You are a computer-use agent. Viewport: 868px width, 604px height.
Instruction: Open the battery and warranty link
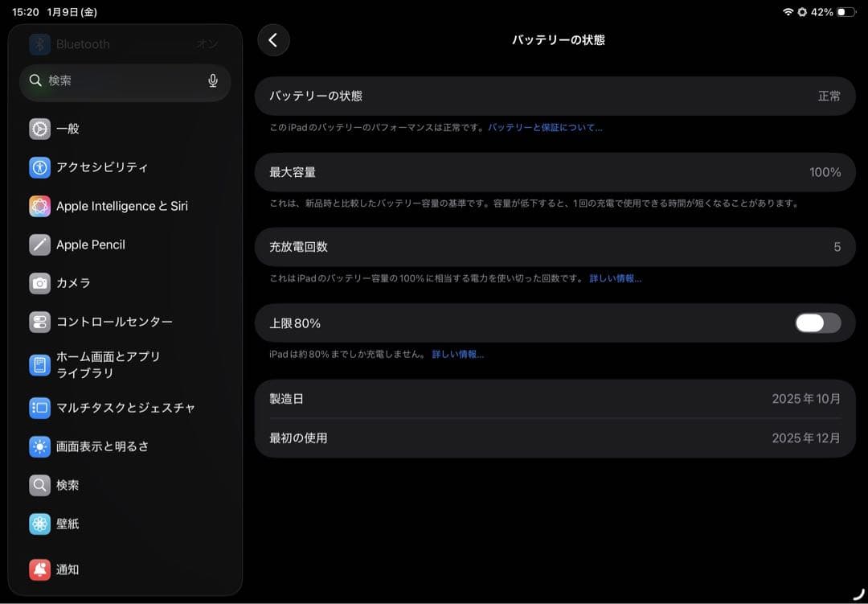(548, 127)
